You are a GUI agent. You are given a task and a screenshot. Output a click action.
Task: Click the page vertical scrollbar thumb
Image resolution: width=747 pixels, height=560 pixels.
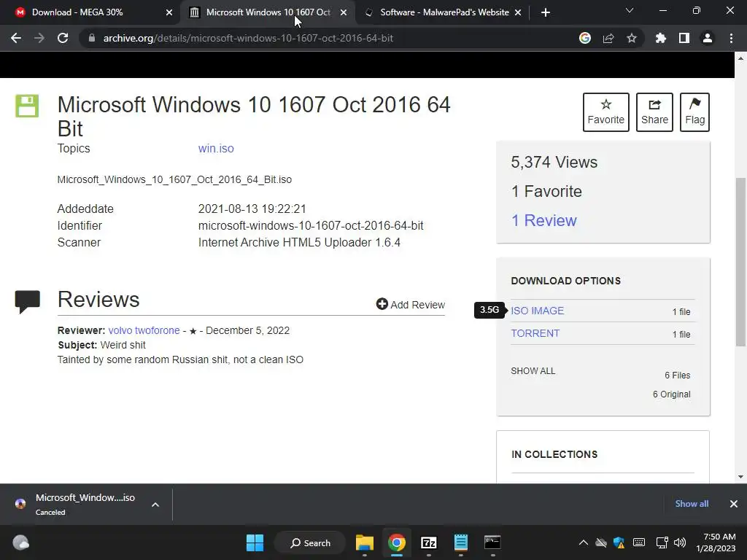(x=740, y=261)
